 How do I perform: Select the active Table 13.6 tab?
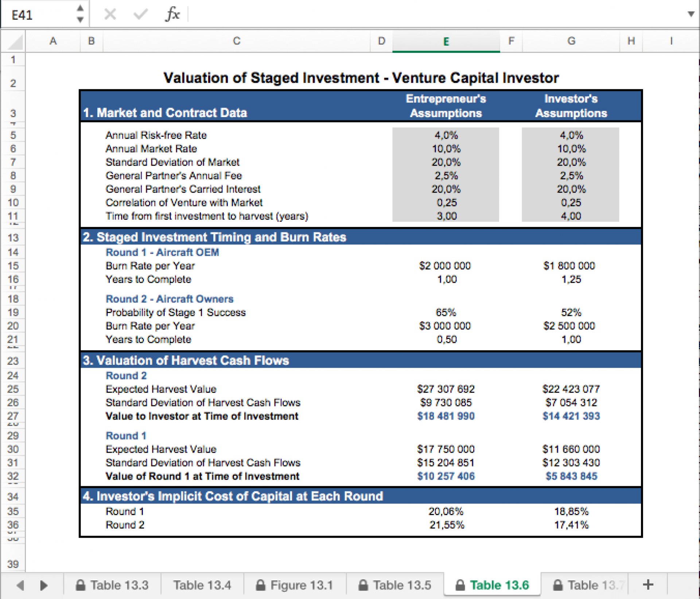point(493,585)
